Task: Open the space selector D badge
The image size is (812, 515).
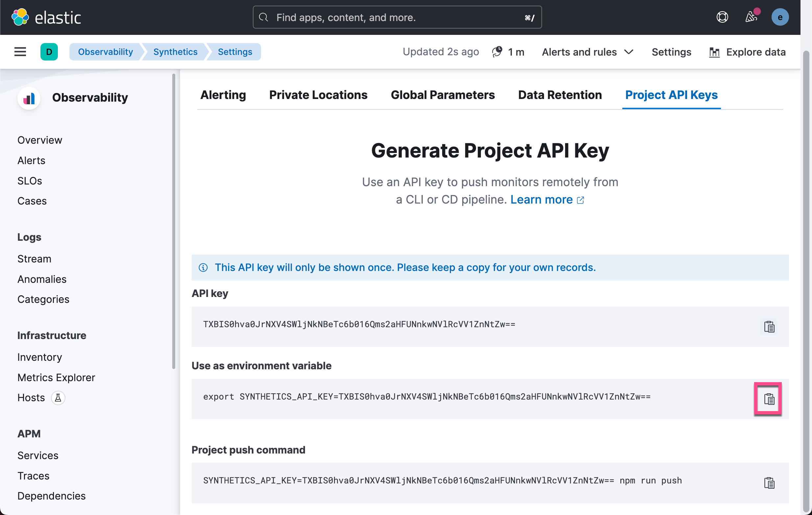Action: pyautogui.click(x=49, y=52)
